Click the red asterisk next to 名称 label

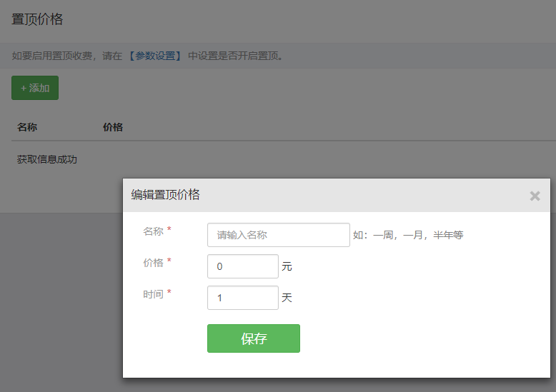[169, 231]
